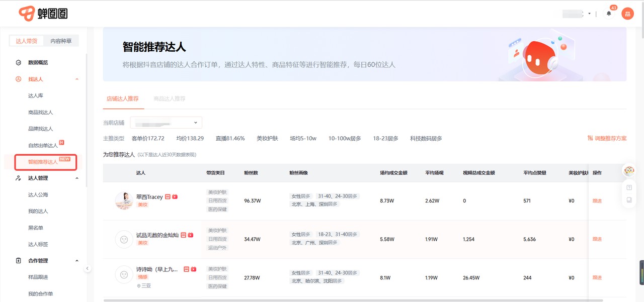This screenshot has width=644, height=302.
Task: Select the 店铺达人推荐 tab
Action: tap(122, 98)
